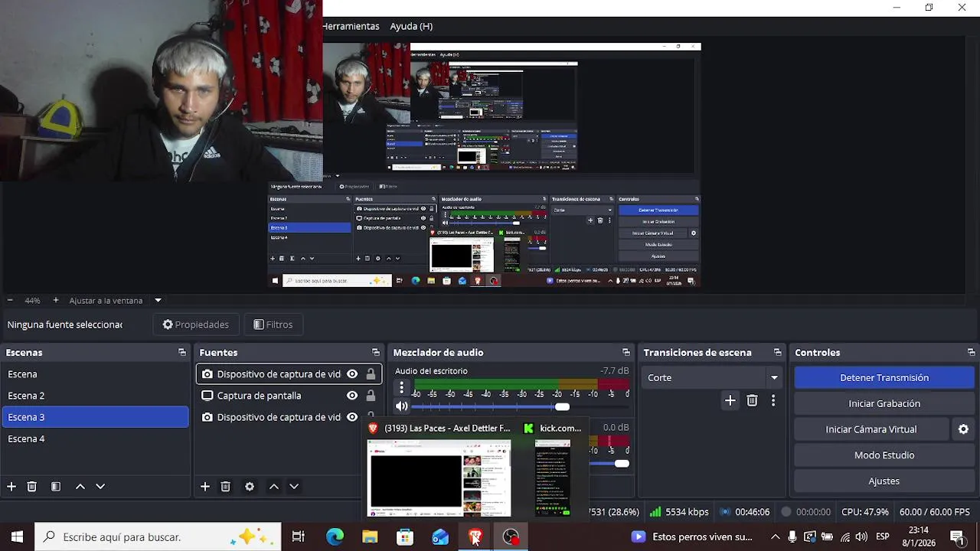
Task: Open source properties gear in Fuentes toolbar
Action: coord(250,487)
